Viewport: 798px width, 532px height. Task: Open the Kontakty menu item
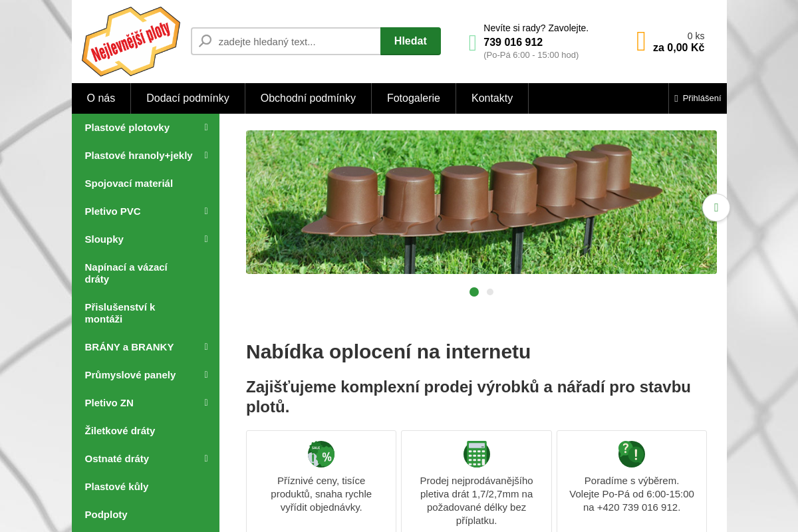coord(492,98)
